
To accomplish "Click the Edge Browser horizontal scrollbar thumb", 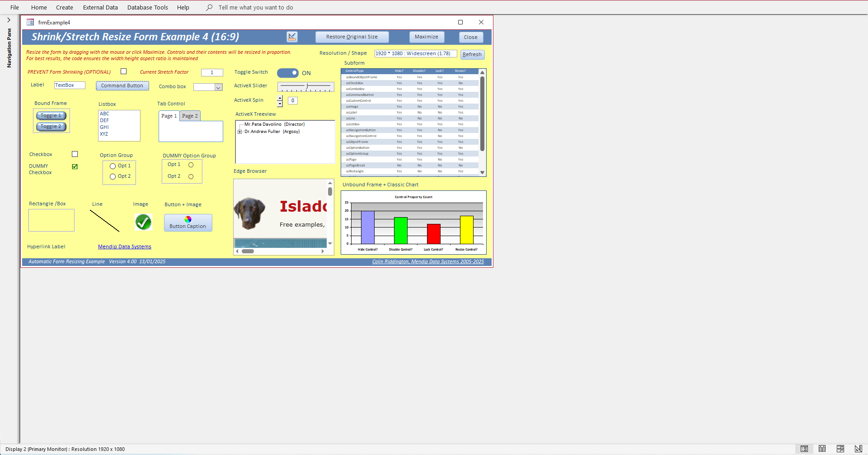I will click(248, 251).
